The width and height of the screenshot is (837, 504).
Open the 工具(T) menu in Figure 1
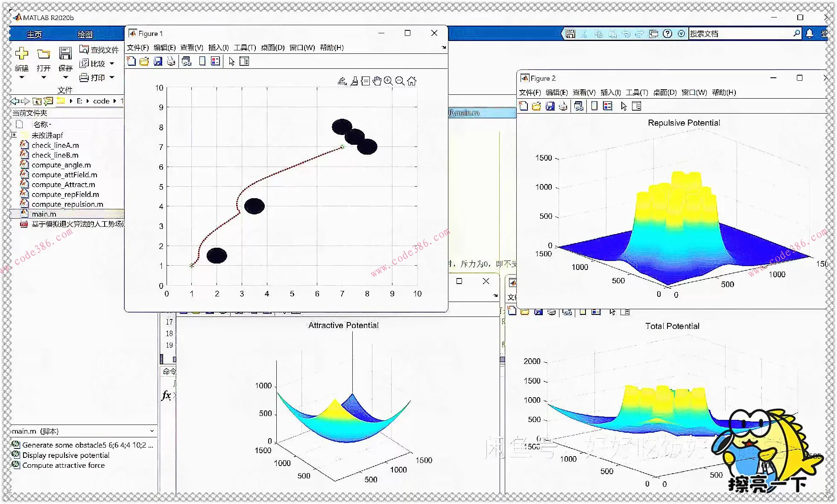(x=244, y=47)
